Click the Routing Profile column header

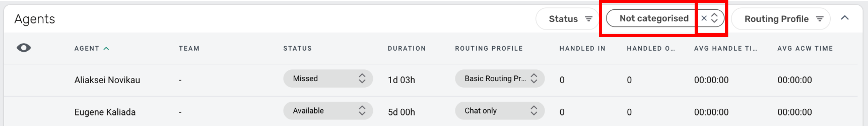pyautogui.click(x=489, y=49)
